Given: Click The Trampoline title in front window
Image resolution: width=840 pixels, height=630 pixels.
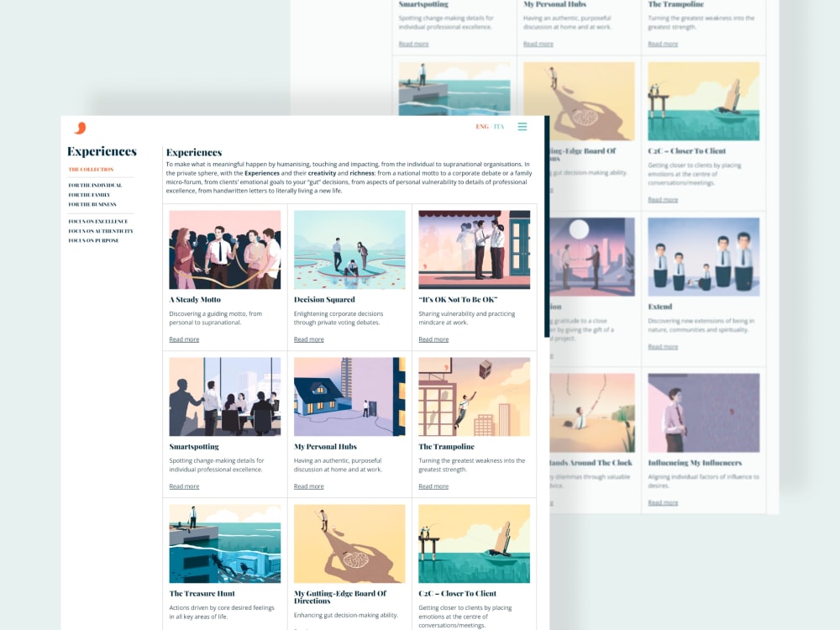Looking at the screenshot, I should (446, 446).
